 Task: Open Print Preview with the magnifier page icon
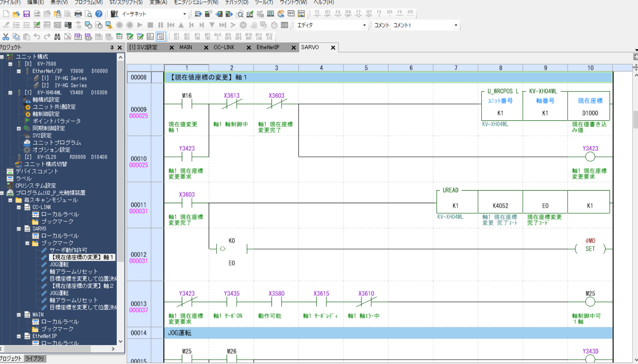[88, 14]
